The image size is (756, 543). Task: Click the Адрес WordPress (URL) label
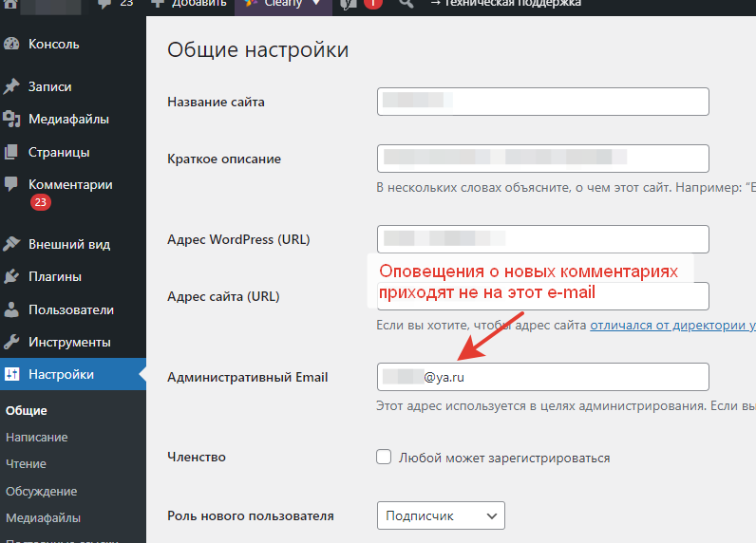click(x=238, y=239)
